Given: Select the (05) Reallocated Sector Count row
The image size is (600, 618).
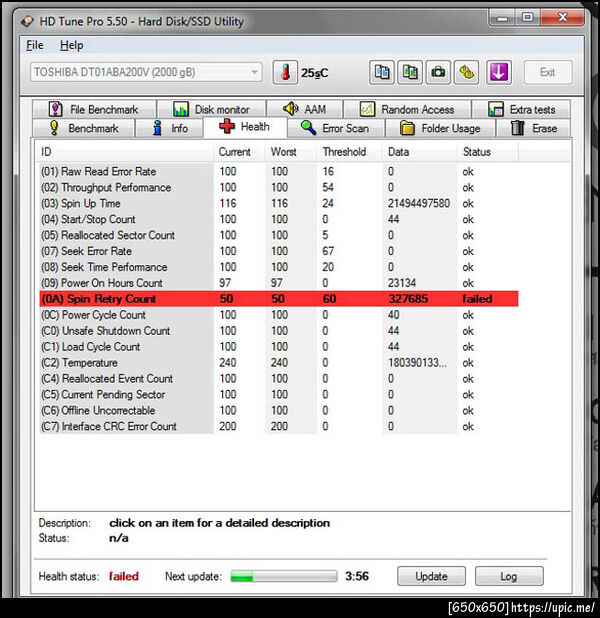Looking at the screenshot, I should pyautogui.click(x=279, y=235).
